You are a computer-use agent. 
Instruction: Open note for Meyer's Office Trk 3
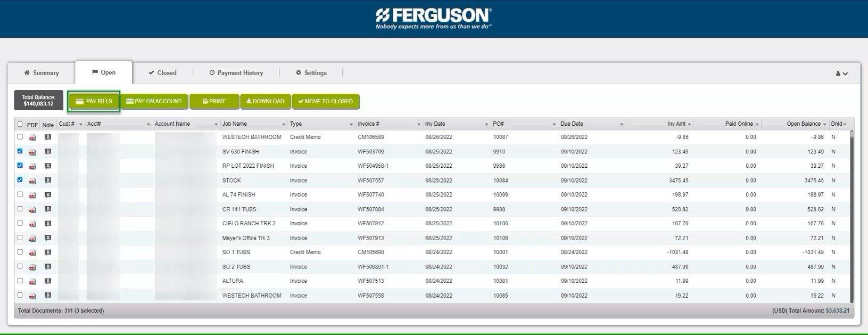pyautogui.click(x=48, y=238)
